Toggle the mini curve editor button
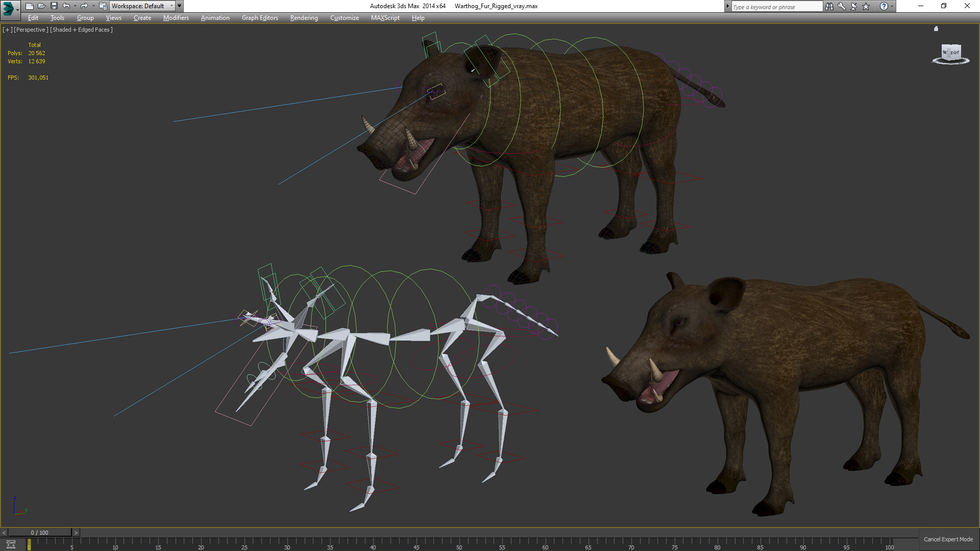The width and height of the screenshot is (980, 551). click(11, 544)
